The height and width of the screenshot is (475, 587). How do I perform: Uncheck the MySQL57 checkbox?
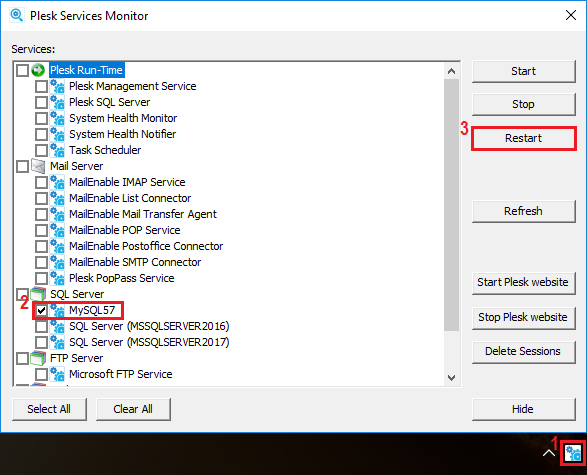coord(41,310)
